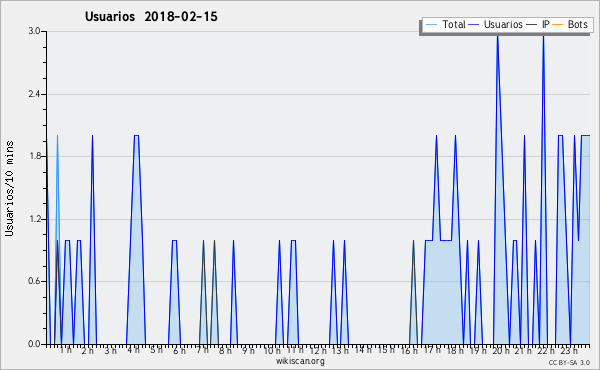Click the '17 h' x-axis label
The height and width of the screenshot is (370, 600).
click(432, 350)
